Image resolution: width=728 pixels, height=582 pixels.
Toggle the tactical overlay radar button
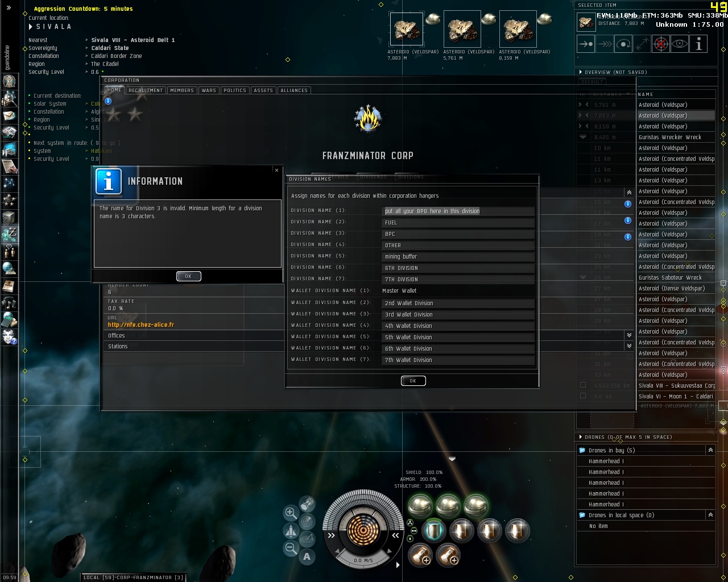pos(307,538)
